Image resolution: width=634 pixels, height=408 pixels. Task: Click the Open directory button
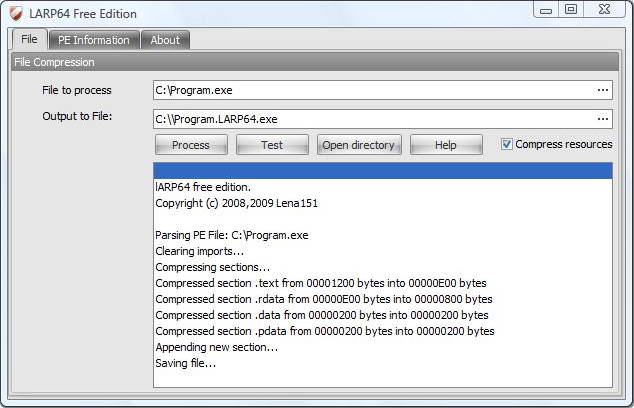(359, 145)
